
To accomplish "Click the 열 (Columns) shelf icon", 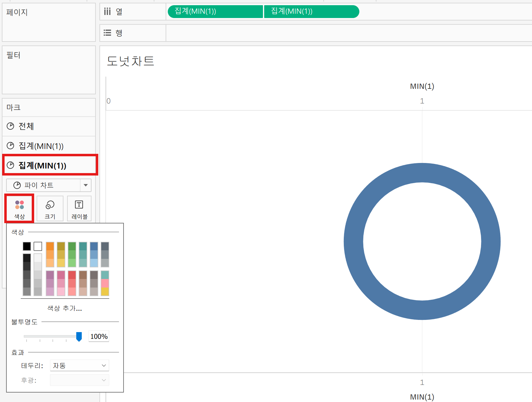I will (x=107, y=12).
